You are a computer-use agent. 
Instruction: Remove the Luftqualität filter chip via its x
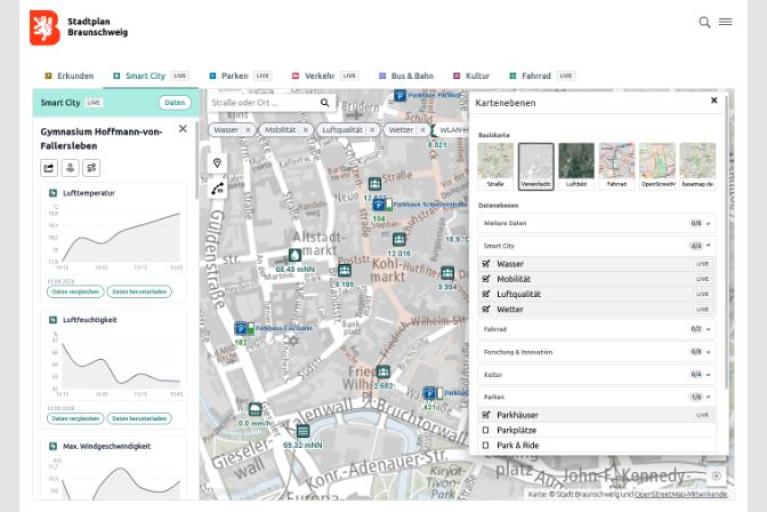[372, 130]
